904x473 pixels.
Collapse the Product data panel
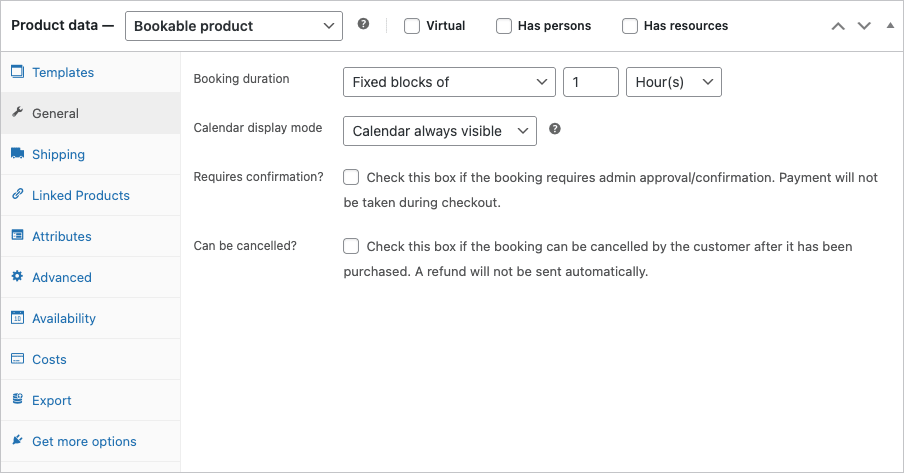890,25
